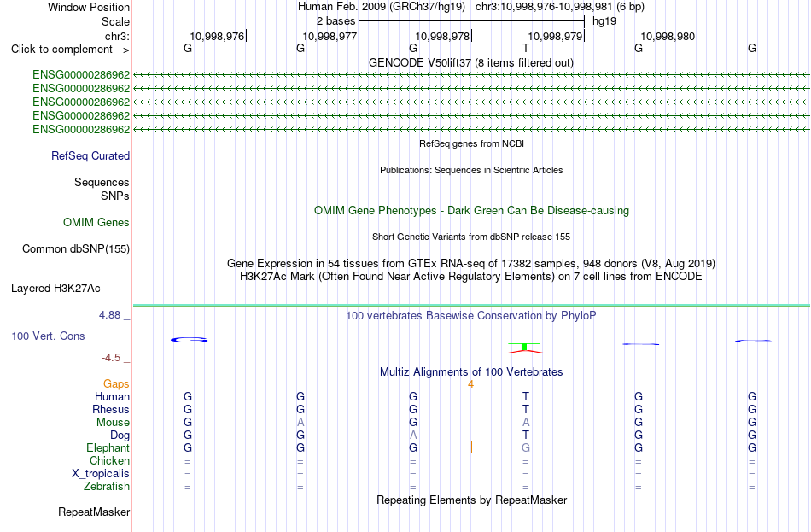The width and height of the screenshot is (811, 532).
Task: Click the orange gap count 4
Action: pos(470,384)
